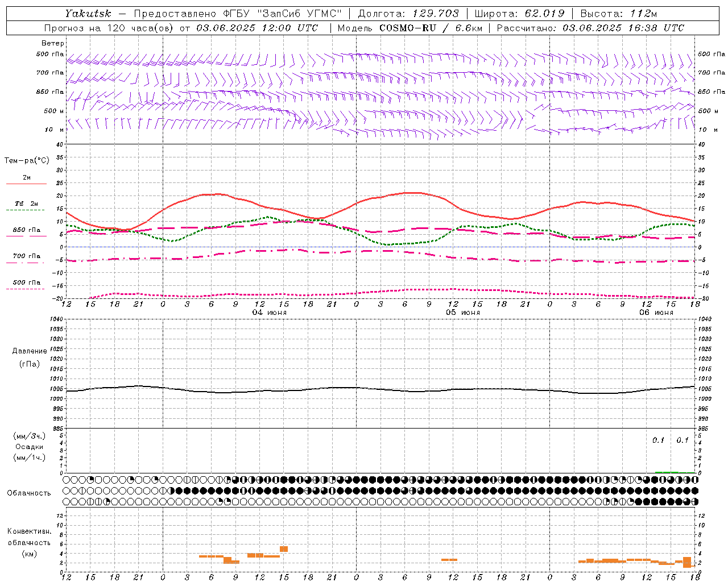The image size is (728, 582).
Task: Click the Модель COSMO-RU / 6.6км label
Action: tap(409, 28)
